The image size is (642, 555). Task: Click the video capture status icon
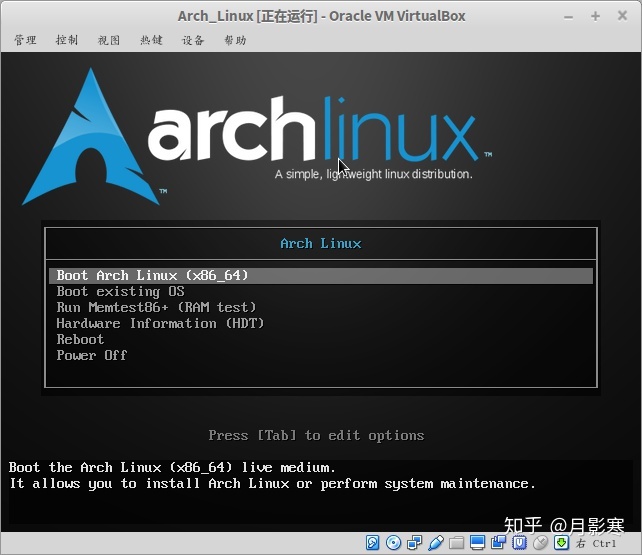[498, 543]
